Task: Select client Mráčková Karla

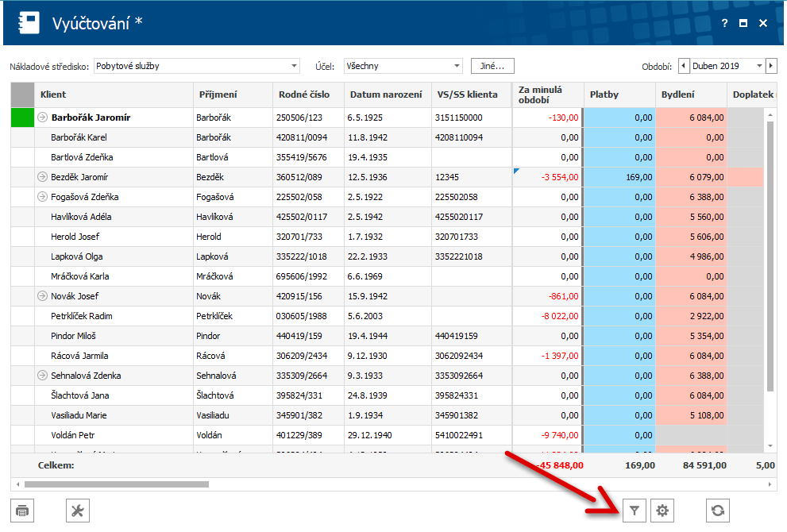Action: tap(79, 276)
